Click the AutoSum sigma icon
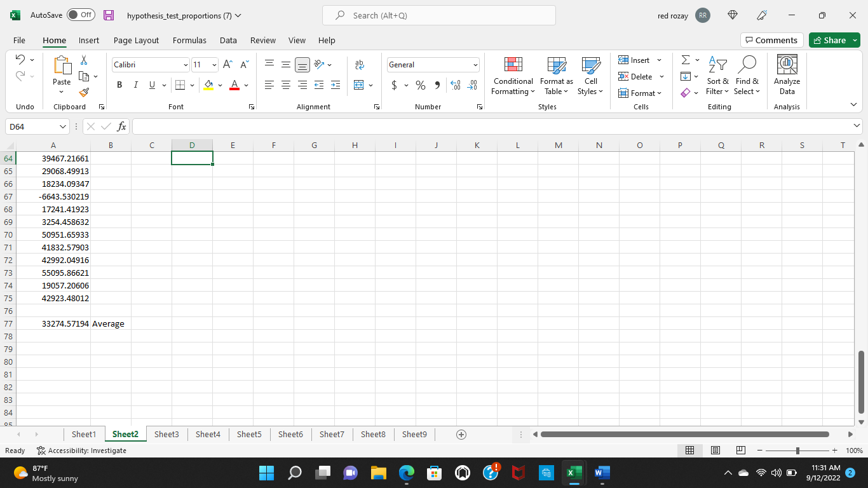 click(686, 60)
